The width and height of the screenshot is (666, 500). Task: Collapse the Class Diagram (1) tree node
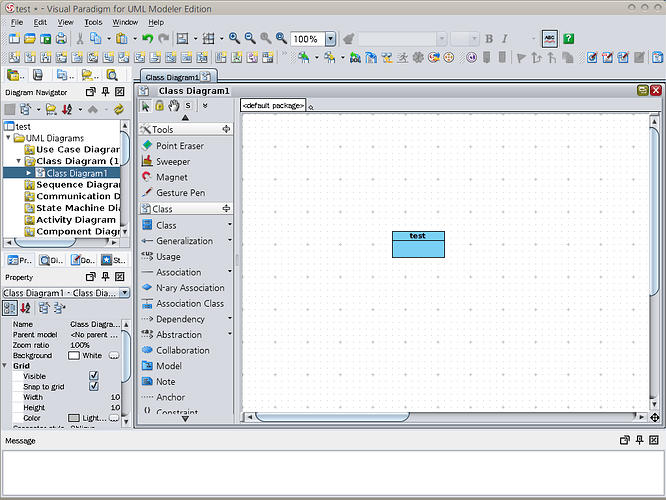[x=19, y=161]
